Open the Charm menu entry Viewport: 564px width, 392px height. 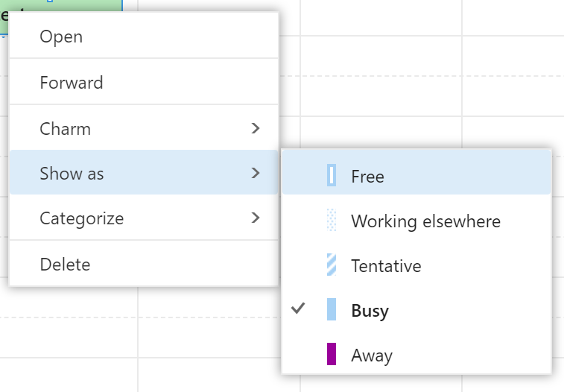[x=144, y=128]
